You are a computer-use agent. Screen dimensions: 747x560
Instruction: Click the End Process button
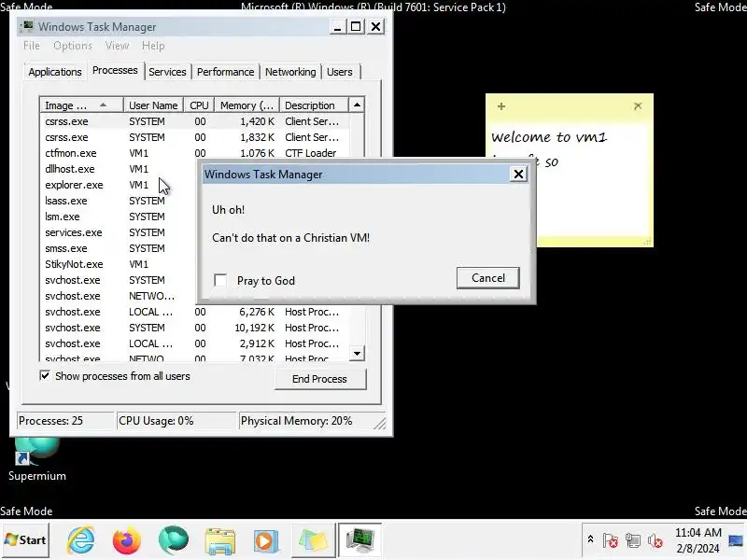pos(320,379)
